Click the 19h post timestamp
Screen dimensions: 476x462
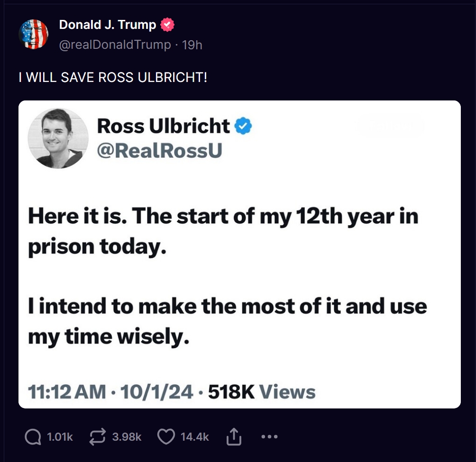click(x=192, y=45)
